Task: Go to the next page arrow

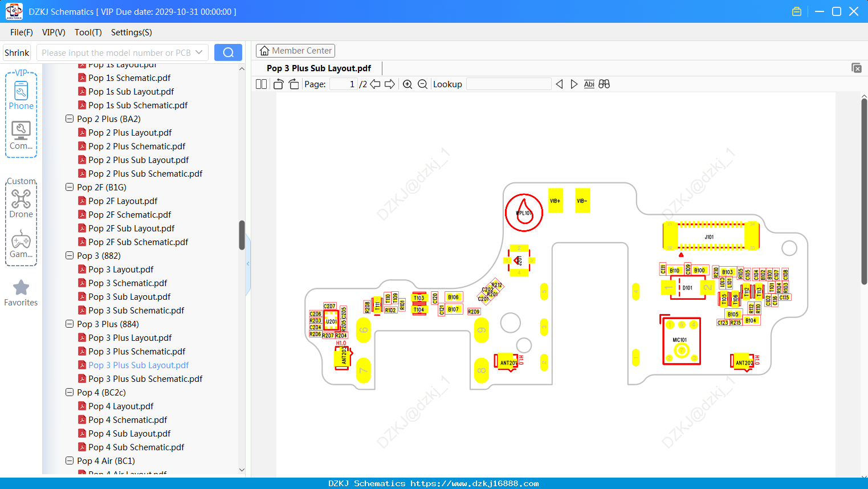Action: click(x=390, y=84)
